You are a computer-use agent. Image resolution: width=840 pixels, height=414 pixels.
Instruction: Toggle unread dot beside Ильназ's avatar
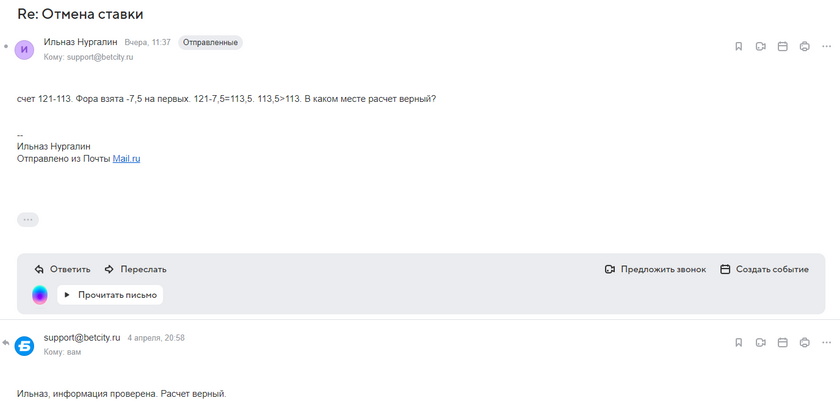(6, 47)
